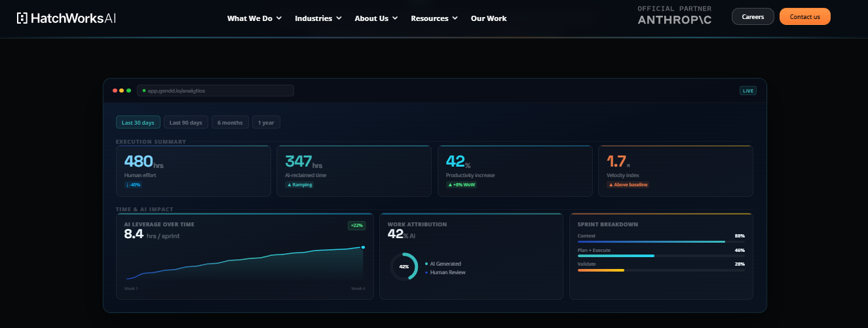Click the yellow dot in the analytics window
The height and width of the screenshot is (328, 868).
(x=122, y=91)
